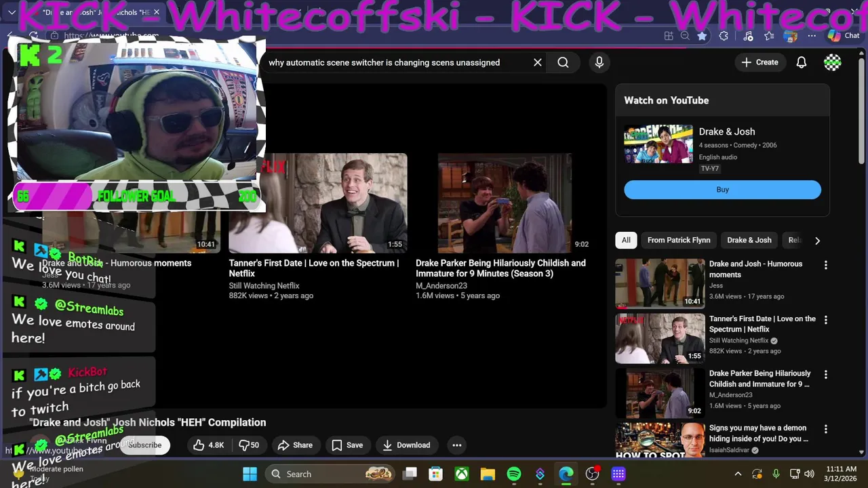Open sidebar Tanner's First Date thumbnail
Image resolution: width=868 pixels, height=488 pixels.
click(660, 338)
